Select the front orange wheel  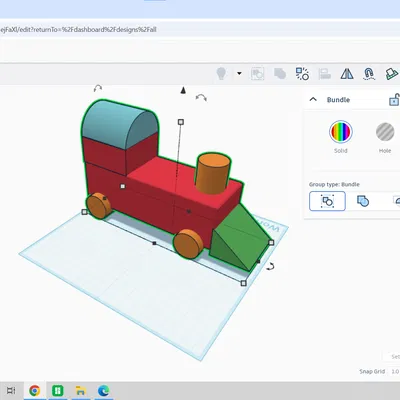(x=188, y=243)
